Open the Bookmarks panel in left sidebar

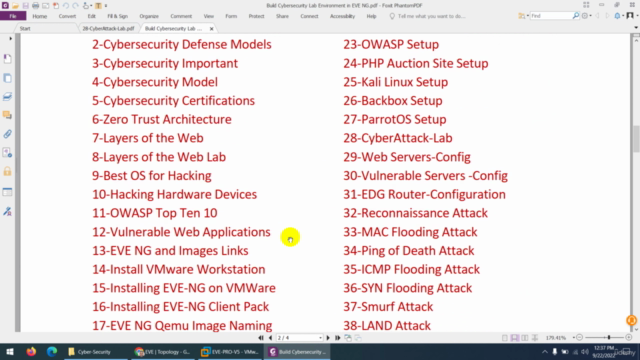click(7, 59)
